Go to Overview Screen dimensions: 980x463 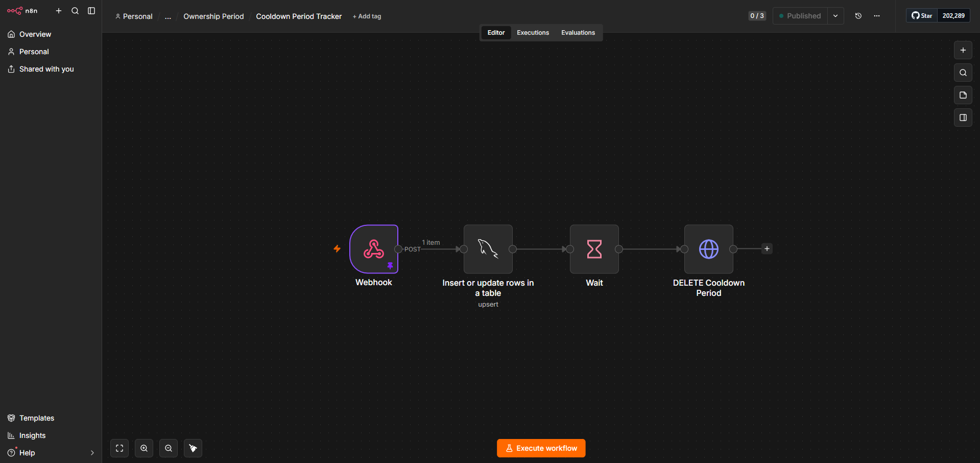click(x=51, y=34)
